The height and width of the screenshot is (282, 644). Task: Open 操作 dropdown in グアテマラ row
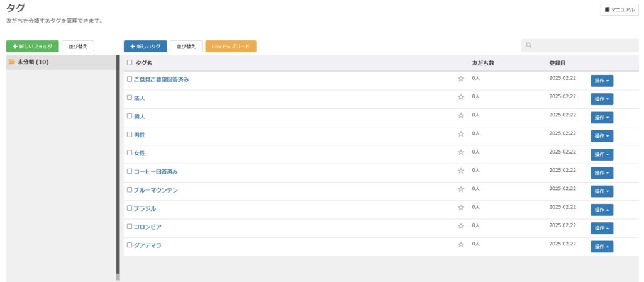pos(601,247)
